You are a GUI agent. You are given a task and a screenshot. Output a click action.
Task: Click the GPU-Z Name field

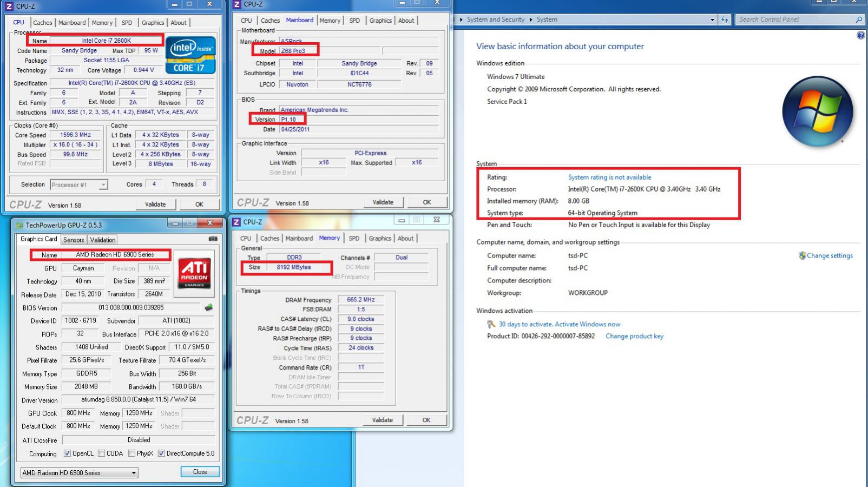[x=115, y=255]
